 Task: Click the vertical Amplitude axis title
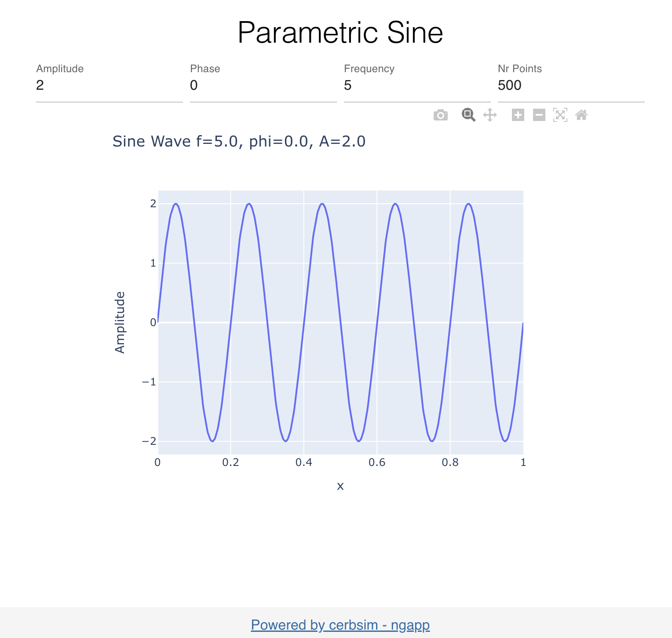120,322
